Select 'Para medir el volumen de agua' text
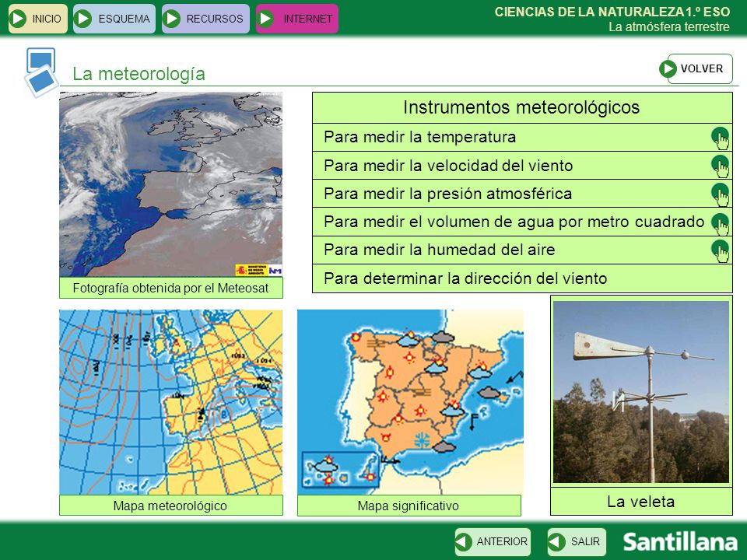The height and width of the screenshot is (560, 747). (x=439, y=222)
